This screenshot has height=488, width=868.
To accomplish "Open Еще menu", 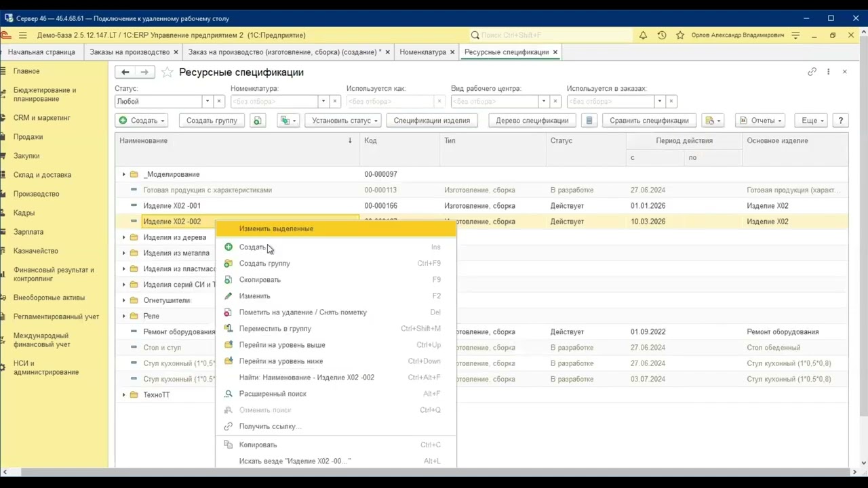I will point(812,121).
